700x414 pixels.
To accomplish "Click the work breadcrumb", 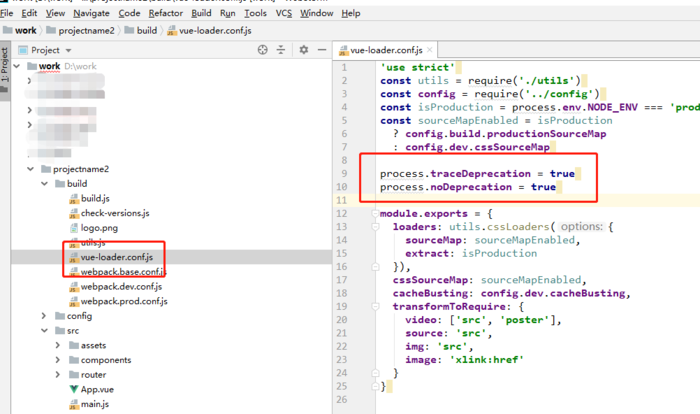I will point(20,30).
